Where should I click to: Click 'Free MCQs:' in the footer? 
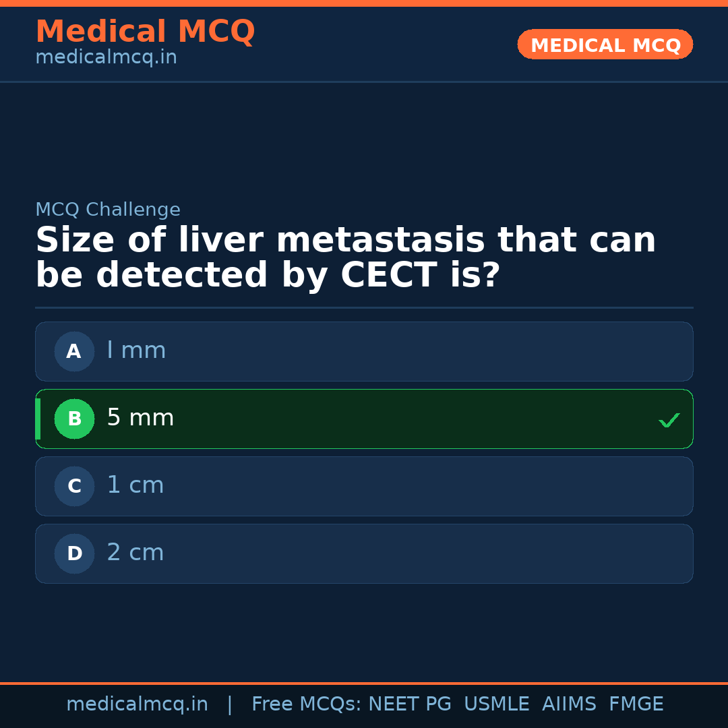307,704
